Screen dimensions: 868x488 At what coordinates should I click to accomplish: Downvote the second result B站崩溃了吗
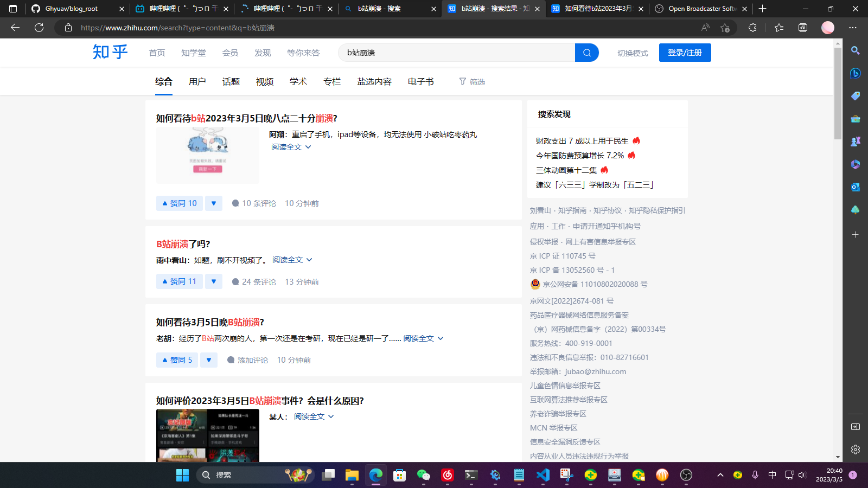[214, 281]
